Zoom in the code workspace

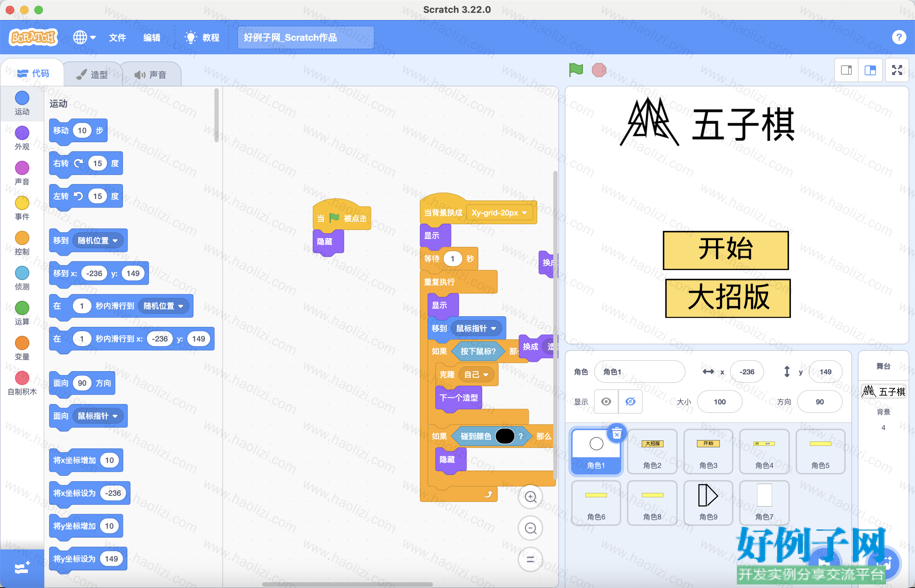tap(530, 497)
